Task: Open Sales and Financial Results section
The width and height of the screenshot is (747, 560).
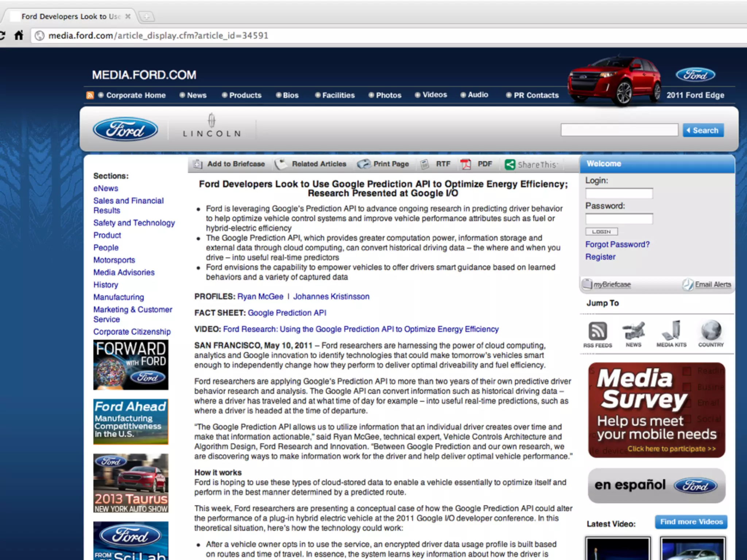Action: (x=128, y=206)
